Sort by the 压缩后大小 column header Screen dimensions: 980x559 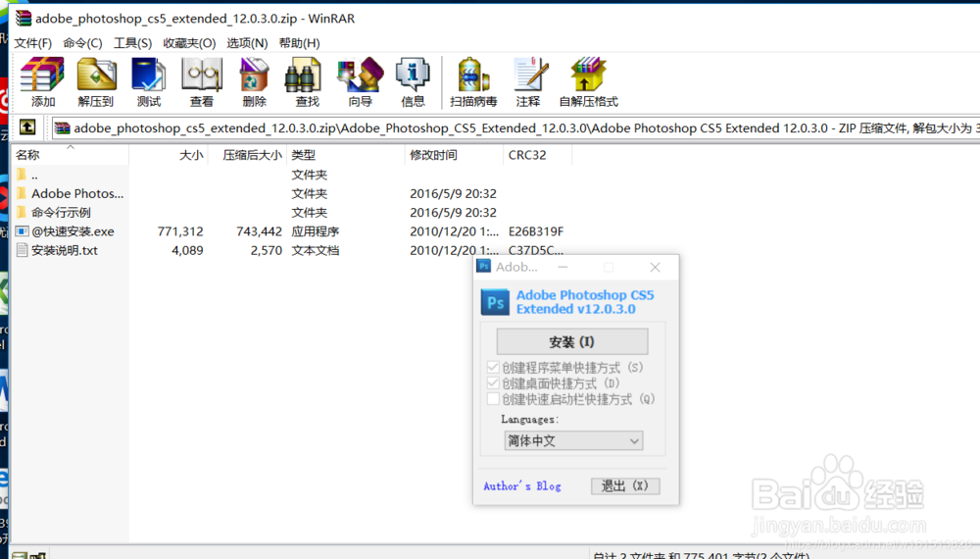click(247, 154)
